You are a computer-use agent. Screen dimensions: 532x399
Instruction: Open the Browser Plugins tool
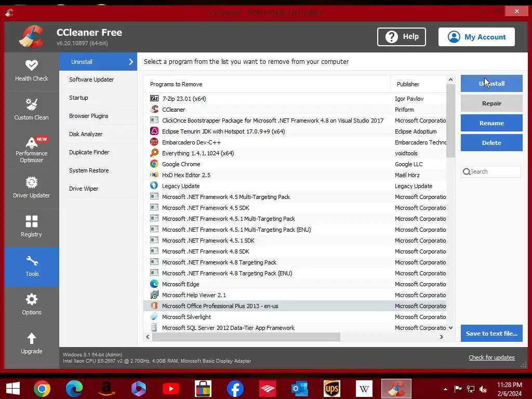pos(98,116)
